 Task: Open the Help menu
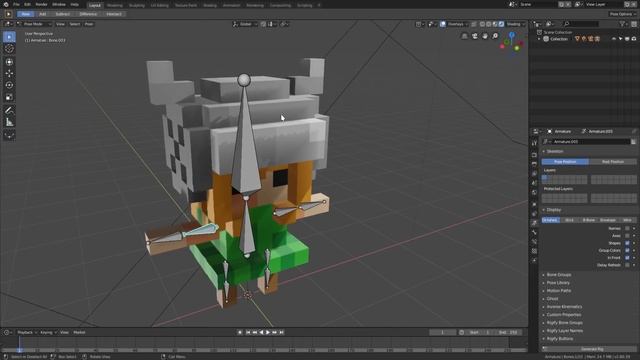(74, 4)
